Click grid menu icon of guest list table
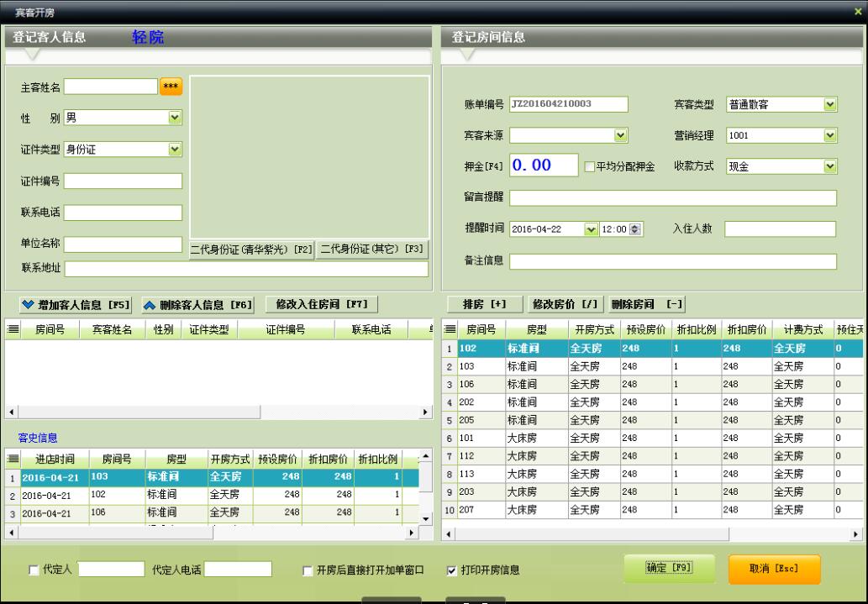Image resolution: width=868 pixels, height=604 pixels. coord(13,329)
